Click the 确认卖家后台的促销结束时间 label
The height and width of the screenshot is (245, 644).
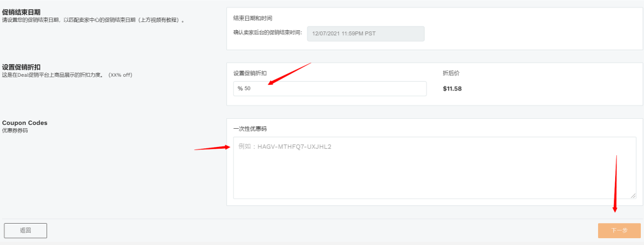(267, 33)
